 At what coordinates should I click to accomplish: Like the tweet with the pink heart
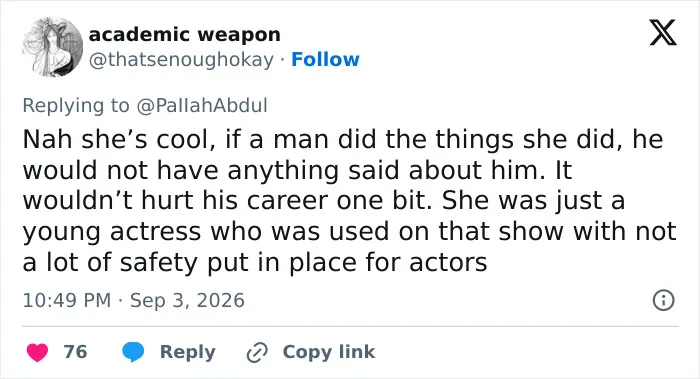tap(38, 352)
